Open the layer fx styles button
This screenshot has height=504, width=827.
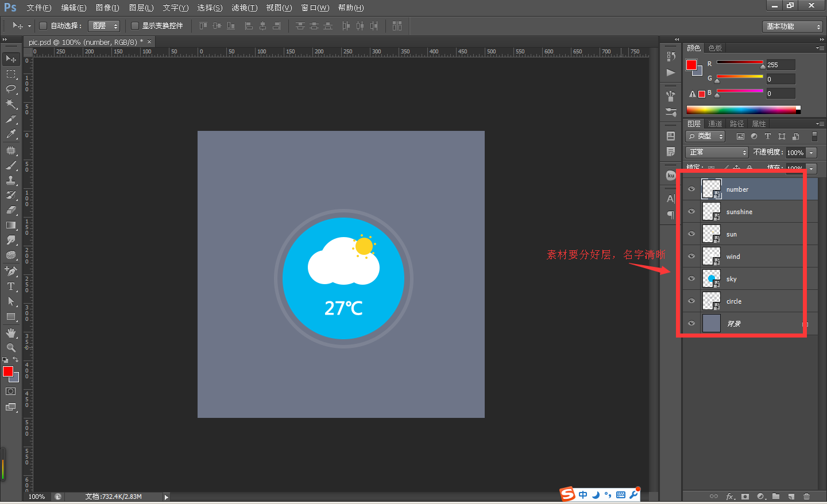pyautogui.click(x=731, y=496)
